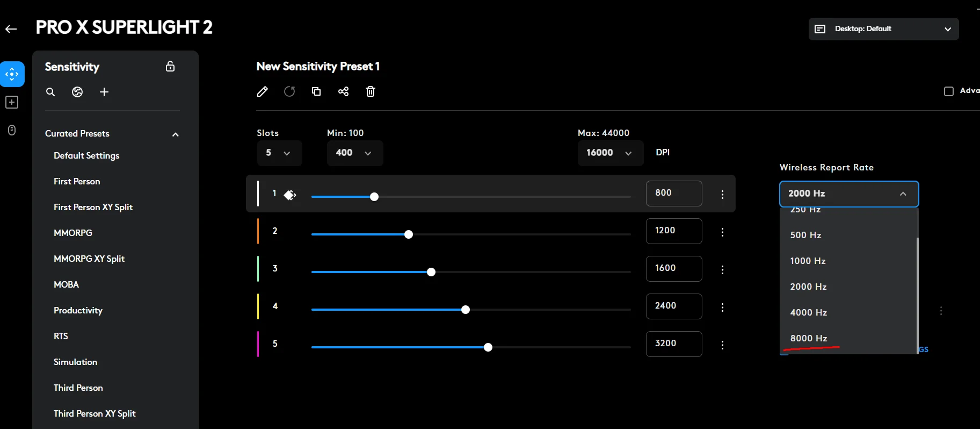Screen dimensions: 980x429
Task: Open the Desktop: Default profile dropdown
Action: pyautogui.click(x=883, y=29)
